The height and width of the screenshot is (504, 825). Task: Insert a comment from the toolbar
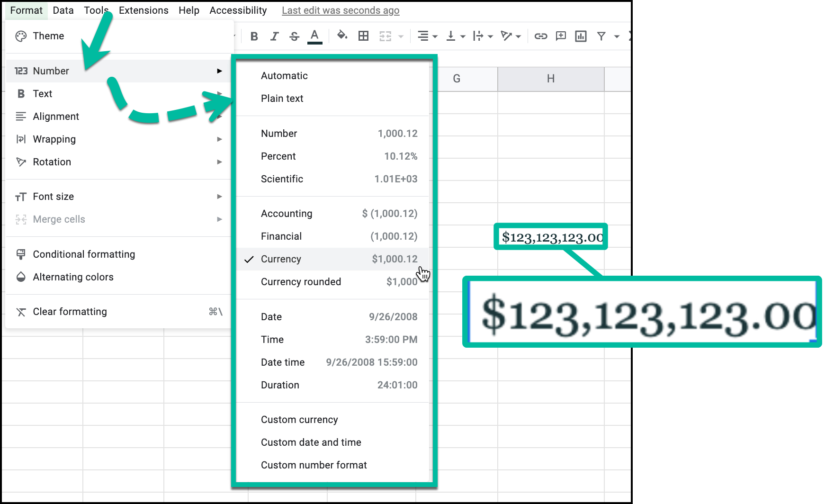(560, 36)
